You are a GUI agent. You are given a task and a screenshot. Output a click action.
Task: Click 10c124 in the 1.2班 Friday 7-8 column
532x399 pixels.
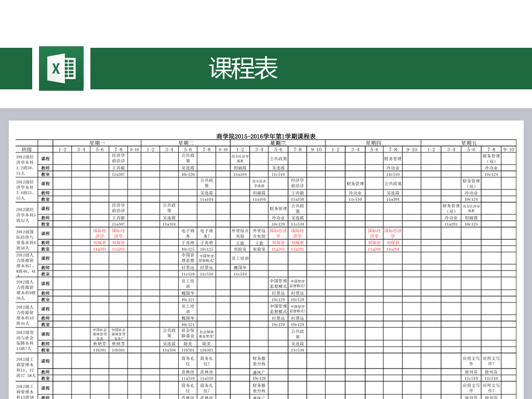pyautogui.click(x=491, y=175)
